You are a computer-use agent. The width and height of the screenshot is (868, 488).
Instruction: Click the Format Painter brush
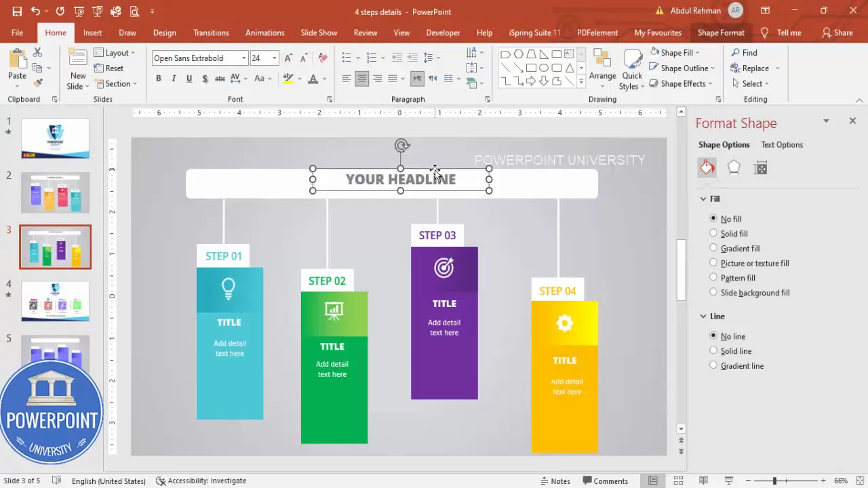click(x=37, y=83)
